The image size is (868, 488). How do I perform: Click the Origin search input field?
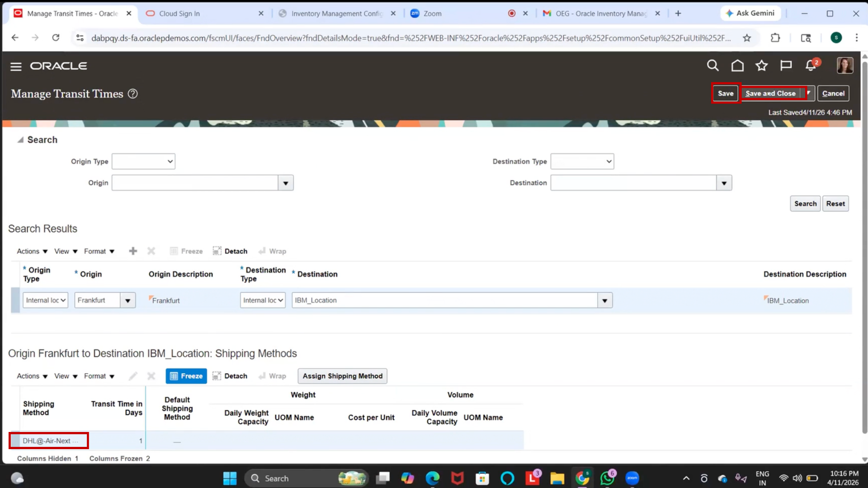click(x=195, y=183)
